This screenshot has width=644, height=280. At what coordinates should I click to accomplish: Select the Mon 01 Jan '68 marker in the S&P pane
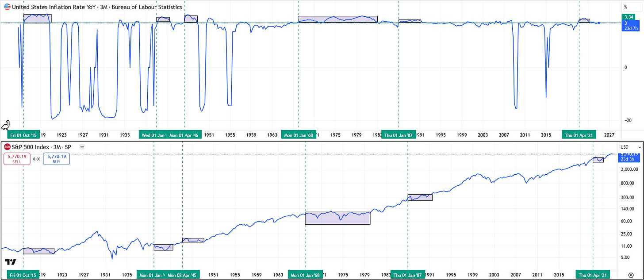point(306,274)
